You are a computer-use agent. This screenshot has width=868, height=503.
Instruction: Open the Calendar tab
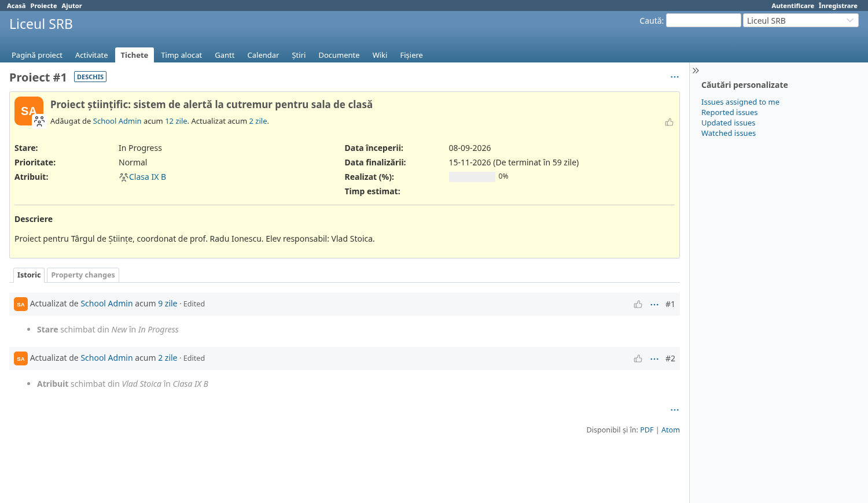(263, 55)
